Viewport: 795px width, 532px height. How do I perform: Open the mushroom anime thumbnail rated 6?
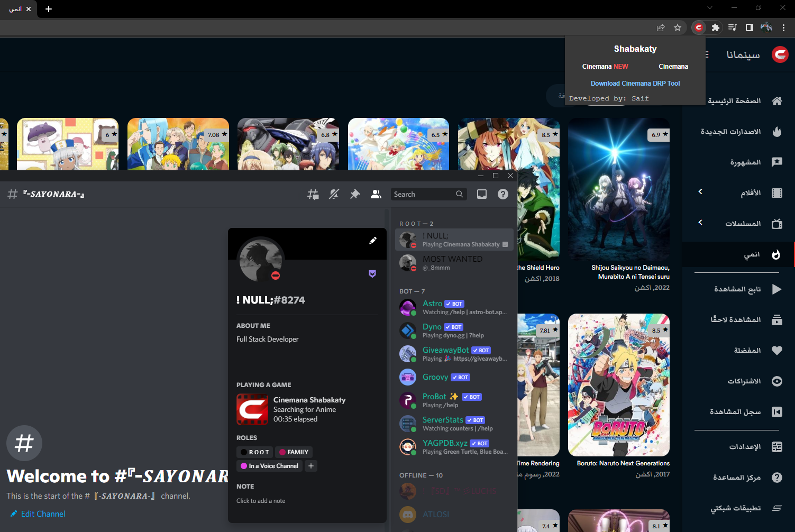coord(68,144)
